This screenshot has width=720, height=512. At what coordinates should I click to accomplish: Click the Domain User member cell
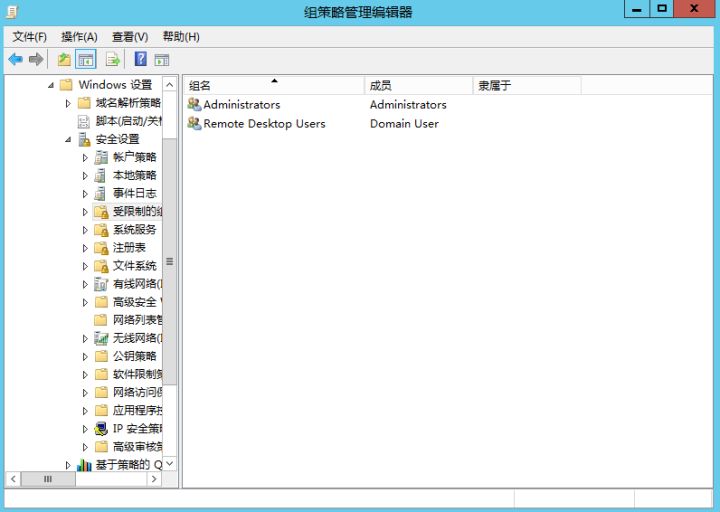pyautogui.click(x=404, y=124)
